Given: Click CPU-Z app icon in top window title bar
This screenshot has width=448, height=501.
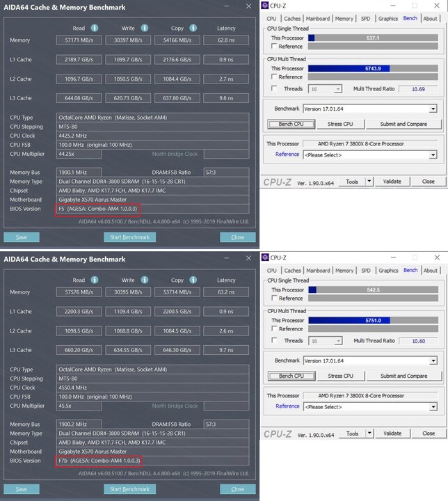Looking at the screenshot, I should [265, 6].
